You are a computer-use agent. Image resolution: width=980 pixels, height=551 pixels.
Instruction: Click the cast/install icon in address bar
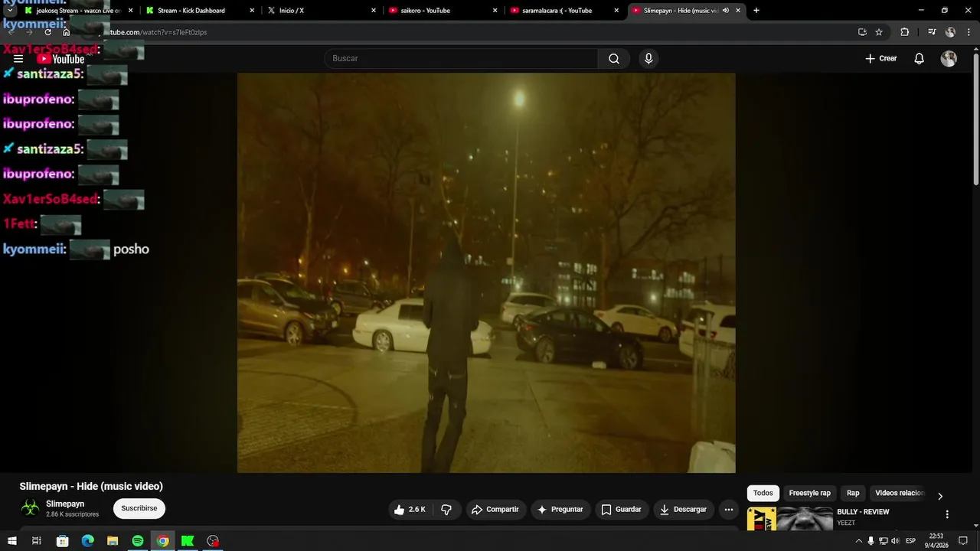(x=862, y=32)
